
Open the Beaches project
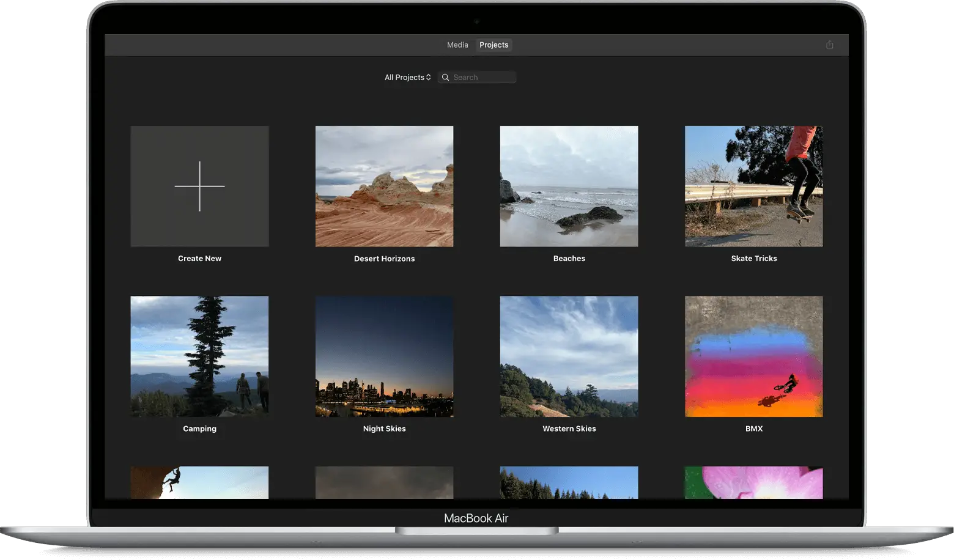(x=569, y=186)
